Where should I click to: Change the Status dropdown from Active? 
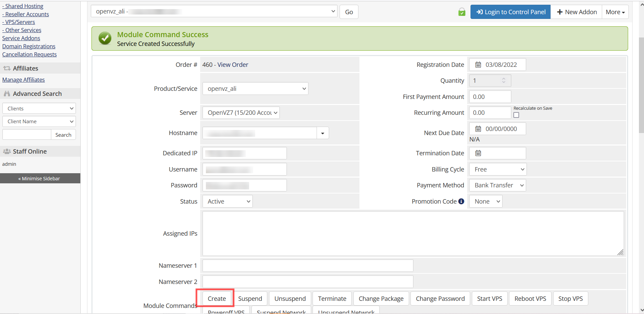pyautogui.click(x=227, y=202)
